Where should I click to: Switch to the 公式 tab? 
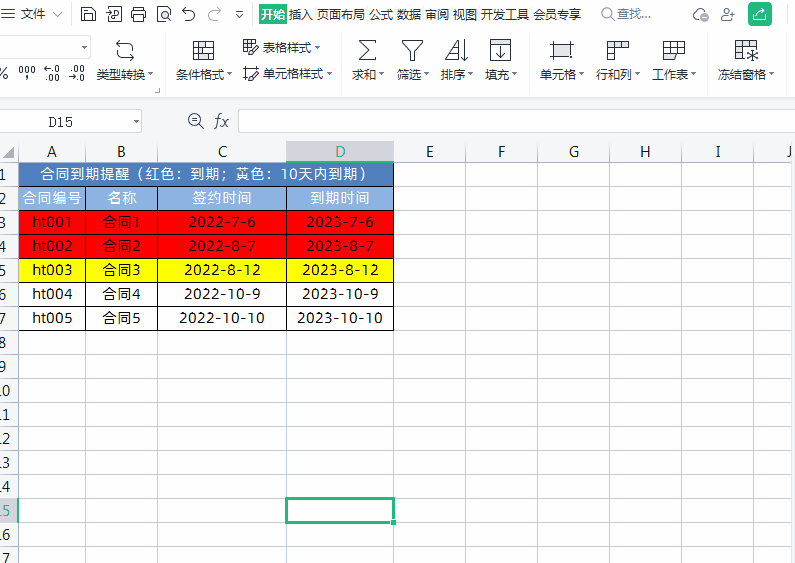click(x=381, y=14)
